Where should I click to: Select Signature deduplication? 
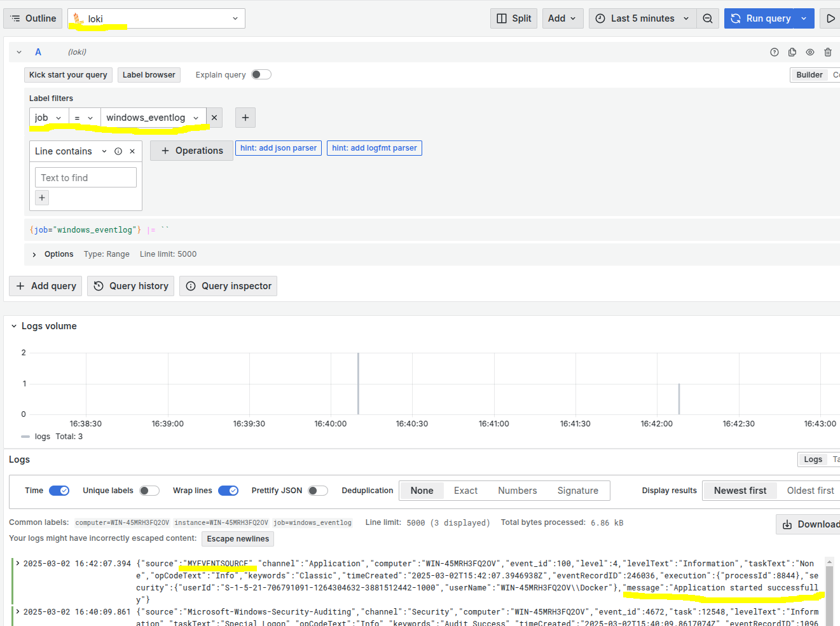pos(578,491)
